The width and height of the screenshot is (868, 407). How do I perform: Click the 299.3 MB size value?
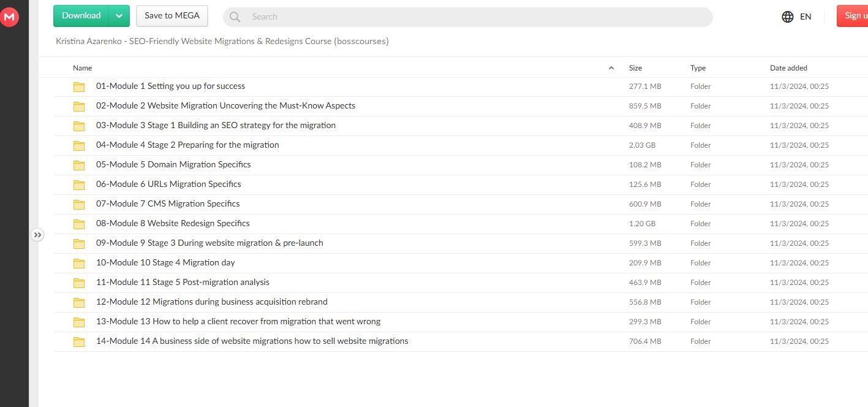pos(645,322)
